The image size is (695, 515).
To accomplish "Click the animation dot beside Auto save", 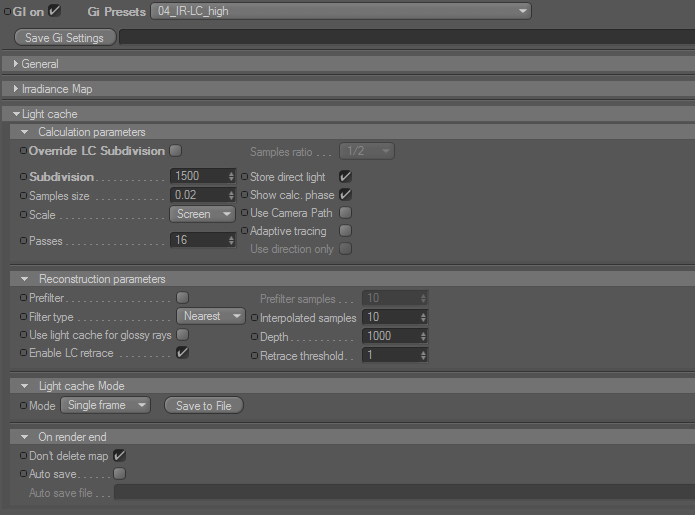I will tap(23, 474).
